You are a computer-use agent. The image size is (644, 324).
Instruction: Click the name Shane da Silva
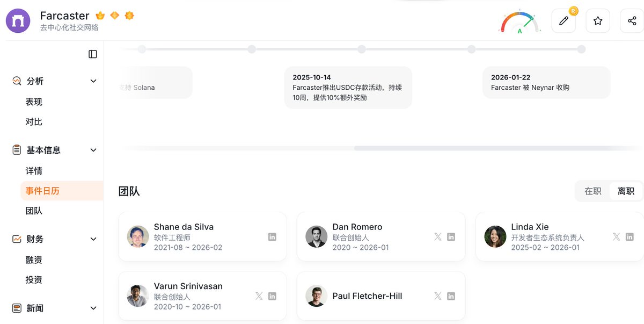click(184, 227)
